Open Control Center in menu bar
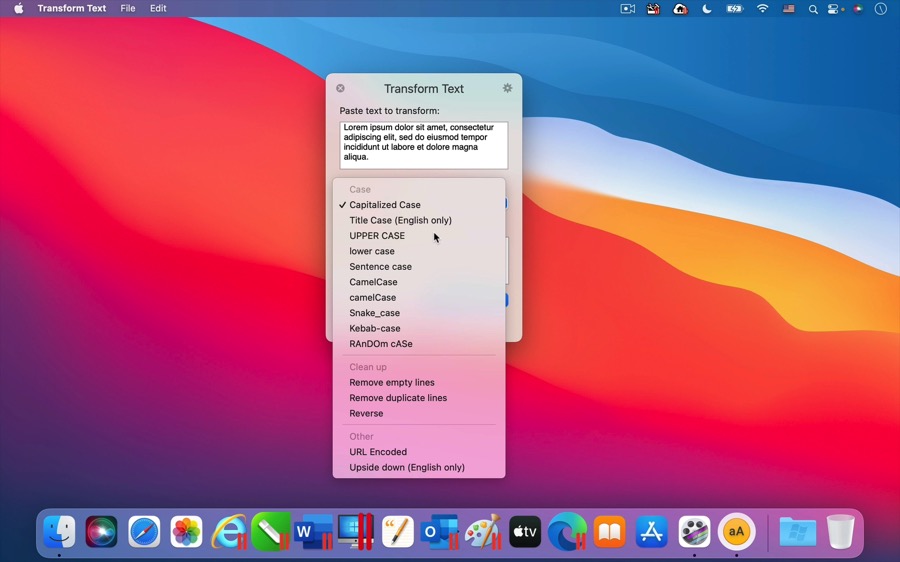900x562 pixels. [x=834, y=9]
